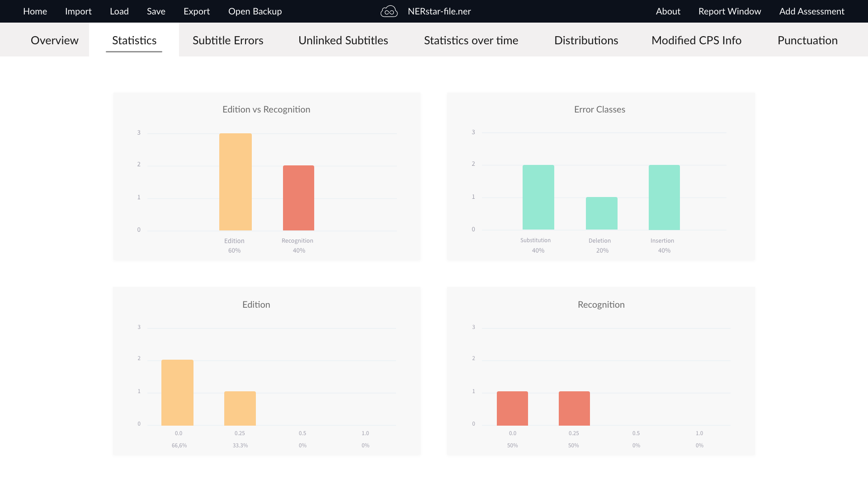This screenshot has height=488, width=868.
Task: Click the orange Edition bar in top chart
Action: click(236, 182)
